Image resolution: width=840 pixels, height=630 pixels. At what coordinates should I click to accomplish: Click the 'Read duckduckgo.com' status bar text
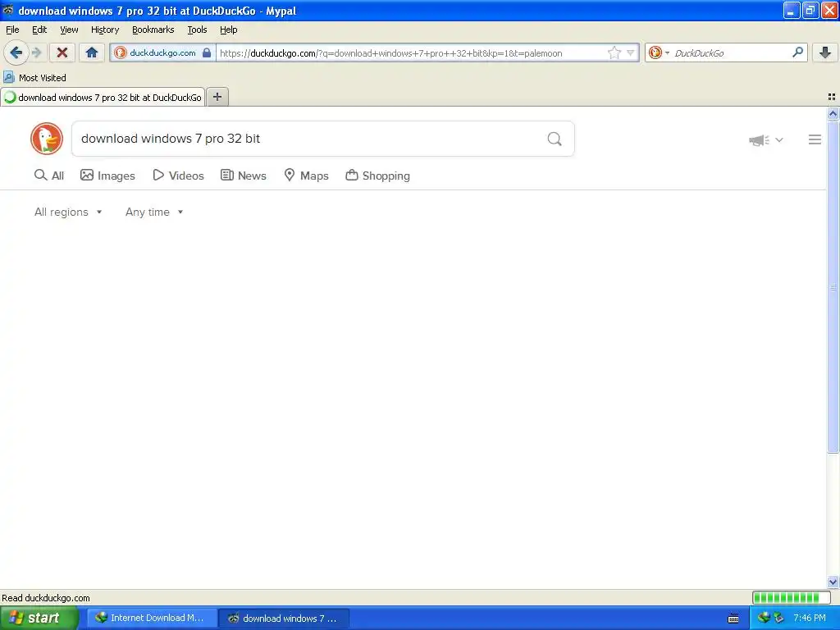coord(46,598)
